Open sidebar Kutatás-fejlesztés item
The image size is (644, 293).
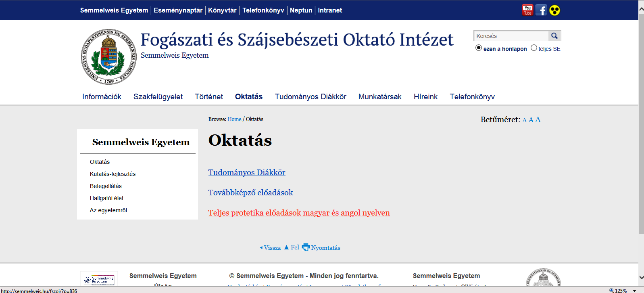pyautogui.click(x=113, y=174)
